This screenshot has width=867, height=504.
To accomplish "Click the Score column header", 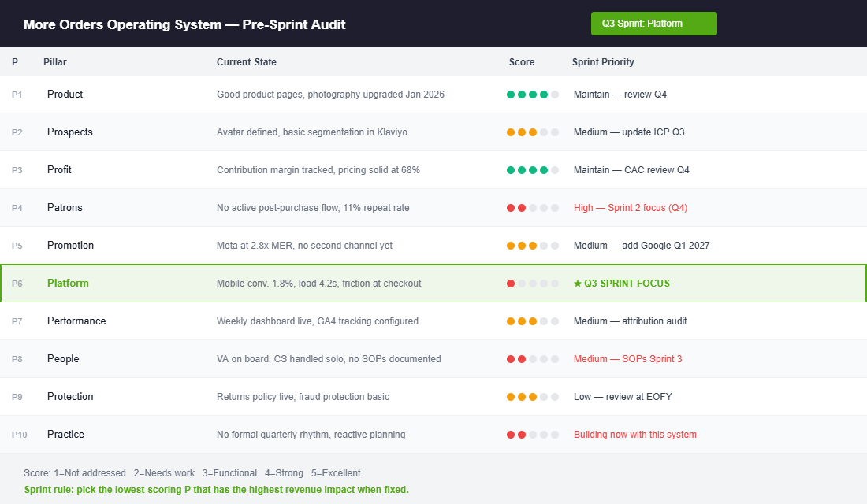I will (x=522, y=62).
